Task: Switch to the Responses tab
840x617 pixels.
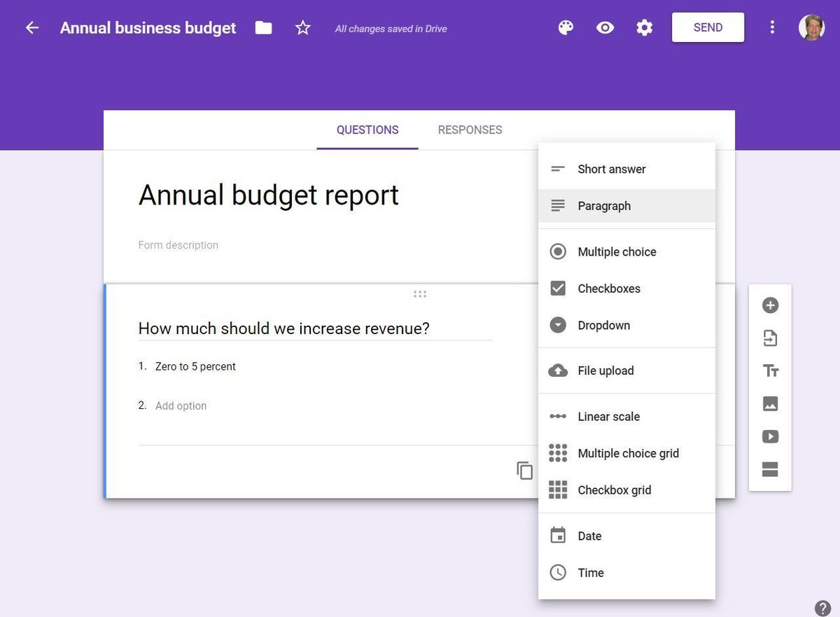Action: pyautogui.click(x=470, y=130)
